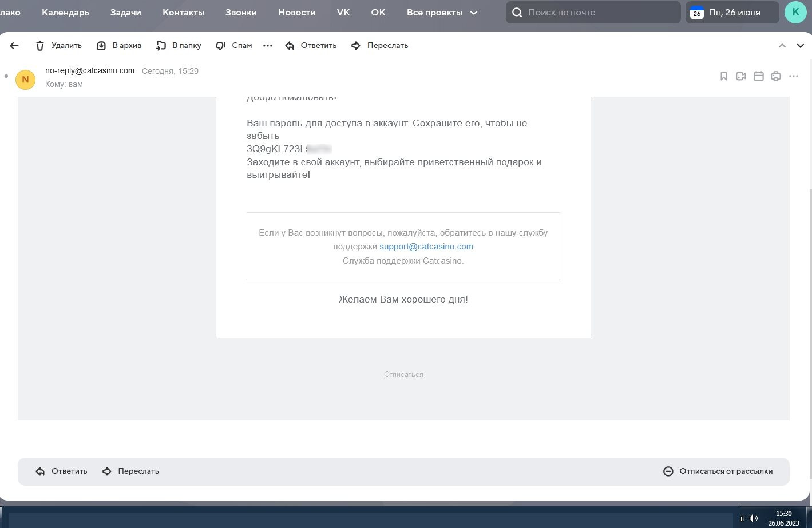Image resolution: width=812 pixels, height=528 pixels.
Task: Open the Контакты section
Action: pyautogui.click(x=183, y=13)
